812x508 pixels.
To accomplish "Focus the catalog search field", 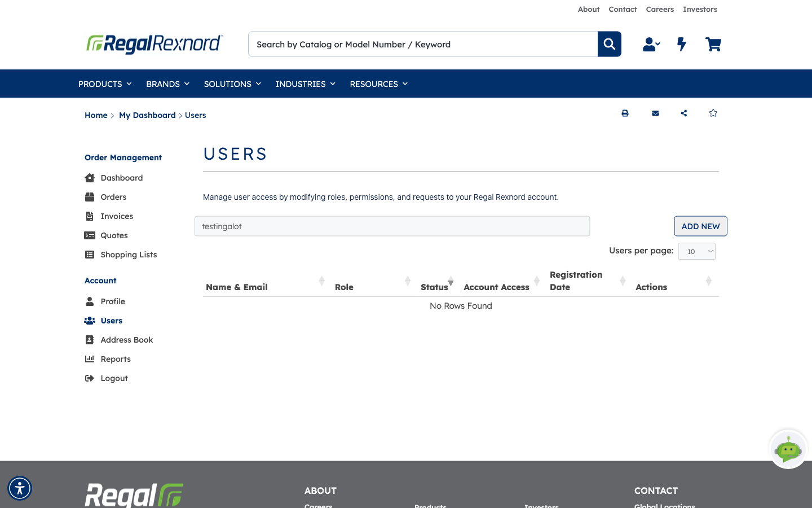I will [423, 44].
